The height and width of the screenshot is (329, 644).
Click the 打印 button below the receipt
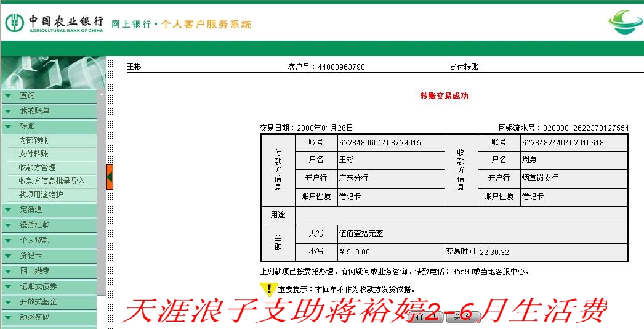426,317
